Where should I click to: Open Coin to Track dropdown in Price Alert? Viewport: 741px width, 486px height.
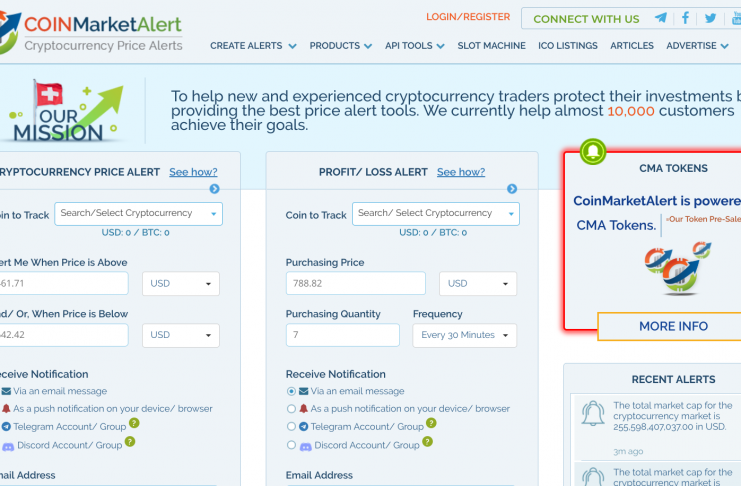click(x=138, y=214)
